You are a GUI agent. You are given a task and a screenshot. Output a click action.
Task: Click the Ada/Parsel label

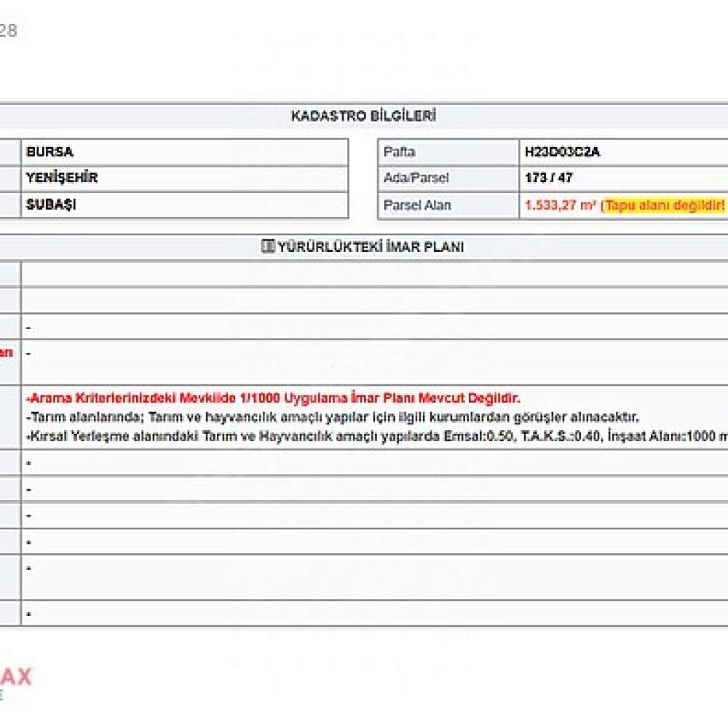(416, 178)
